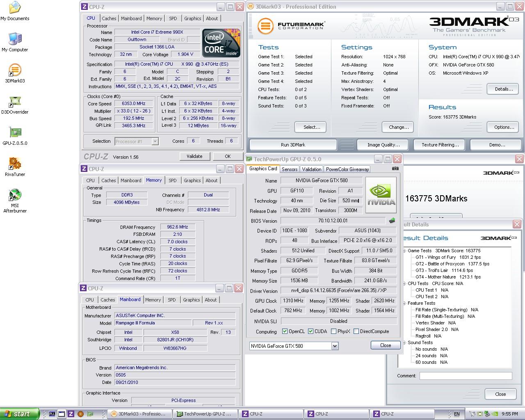
Task: Click the Change... settings button
Action: [x=399, y=127]
